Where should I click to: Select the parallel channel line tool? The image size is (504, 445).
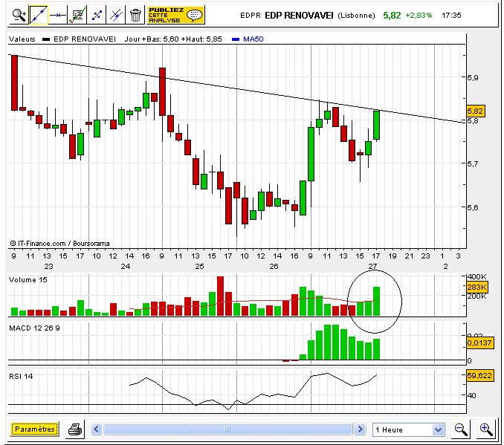116,15
